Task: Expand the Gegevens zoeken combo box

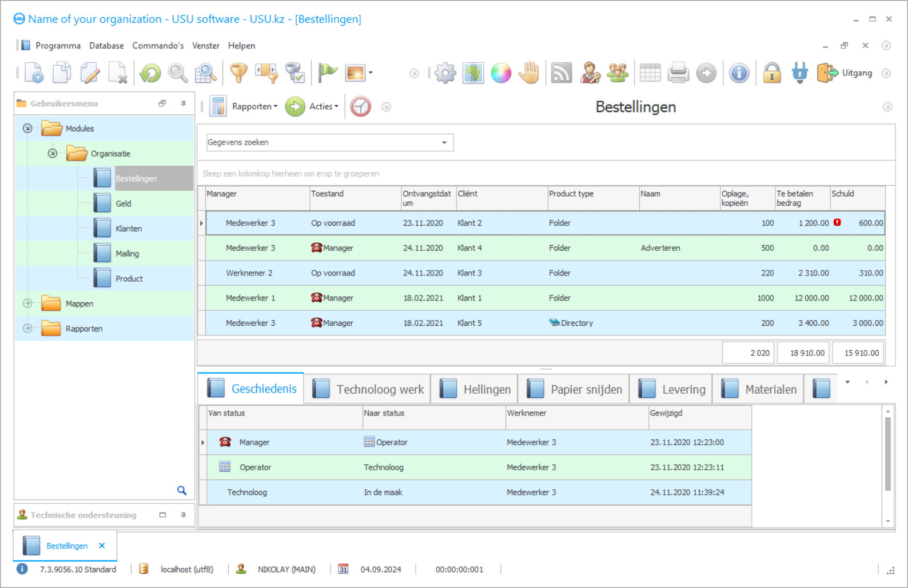Action: coord(444,142)
